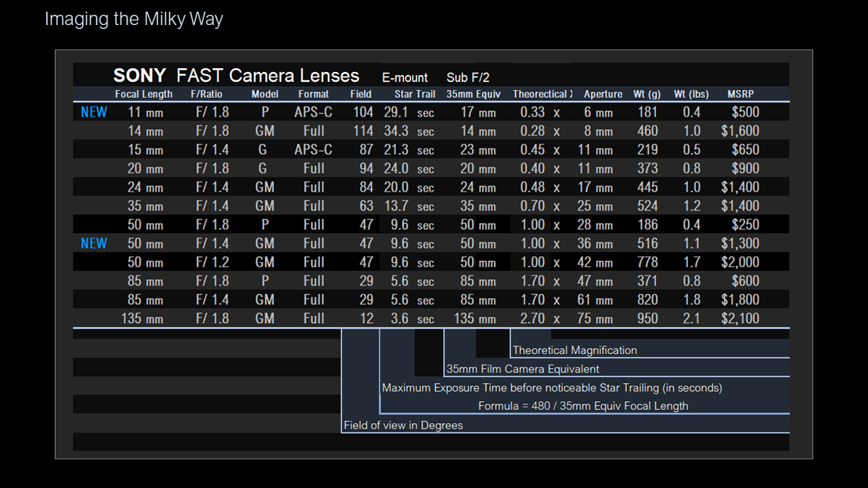
Task: Select the 'Field' column header
Action: coord(361,94)
